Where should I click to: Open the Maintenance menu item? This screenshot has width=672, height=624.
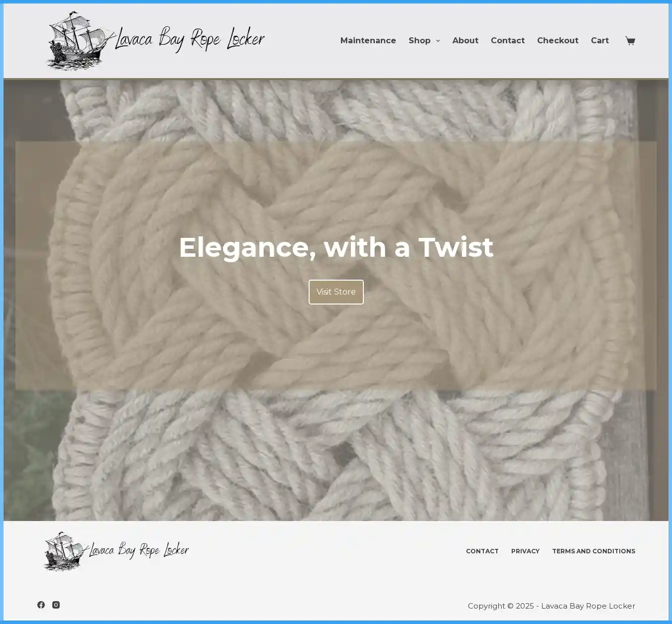(x=368, y=41)
